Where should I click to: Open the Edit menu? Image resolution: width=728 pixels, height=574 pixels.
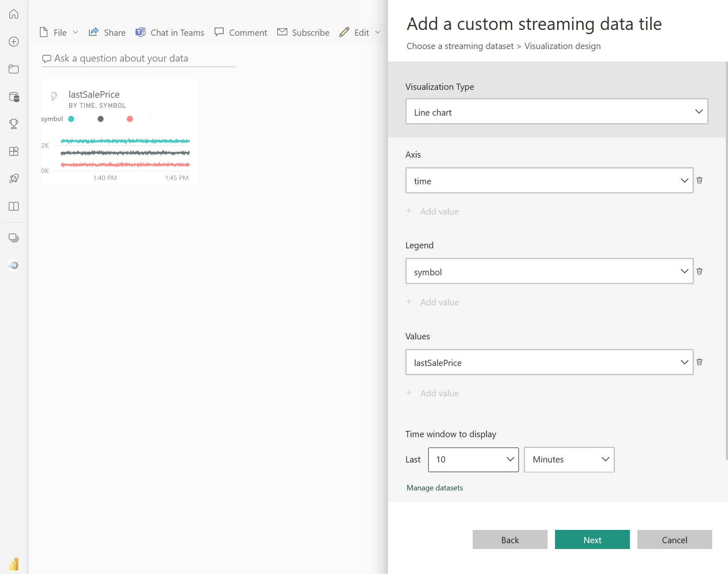tap(360, 32)
